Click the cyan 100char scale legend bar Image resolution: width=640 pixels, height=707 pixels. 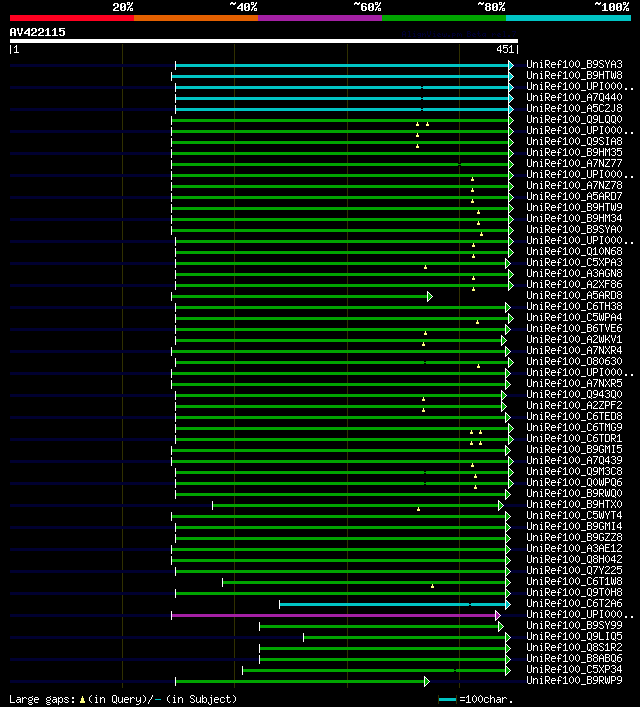pos(447,700)
